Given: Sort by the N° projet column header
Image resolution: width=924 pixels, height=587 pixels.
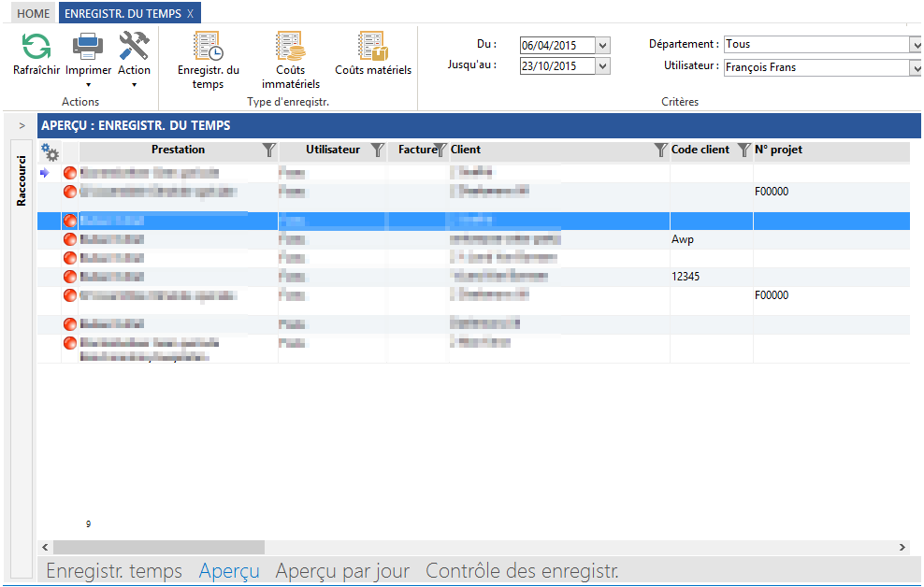Looking at the screenshot, I should click(778, 150).
